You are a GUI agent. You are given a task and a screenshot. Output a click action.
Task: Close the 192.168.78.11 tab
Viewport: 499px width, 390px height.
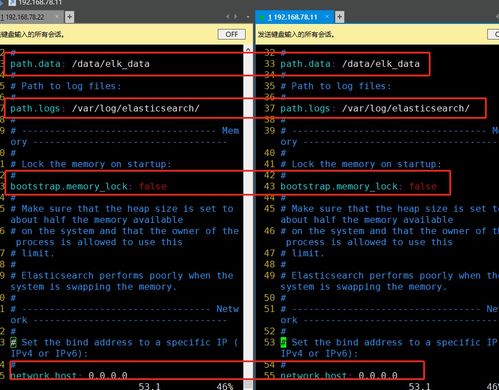pyautogui.click(x=327, y=17)
